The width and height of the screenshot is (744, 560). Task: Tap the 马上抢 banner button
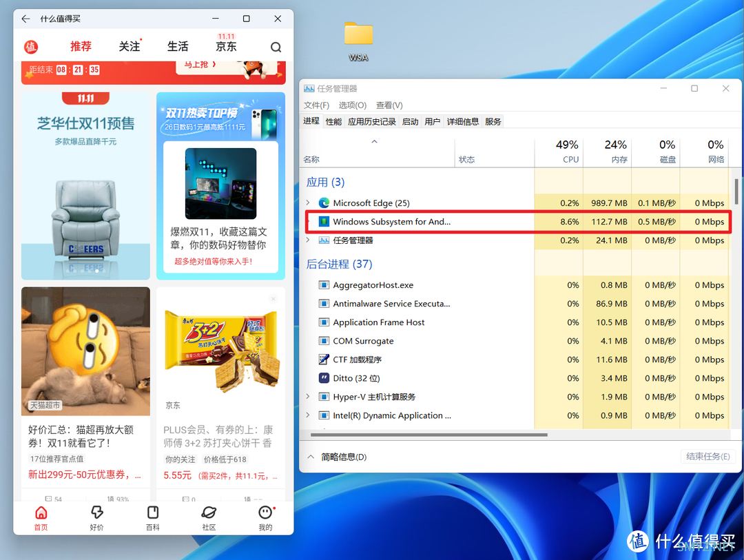point(200,65)
